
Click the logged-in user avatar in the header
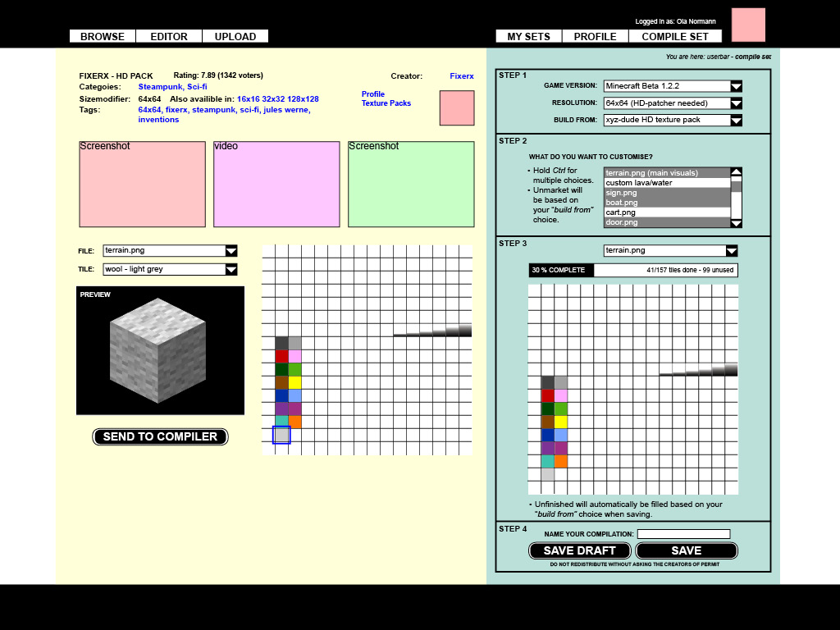pyautogui.click(x=747, y=25)
